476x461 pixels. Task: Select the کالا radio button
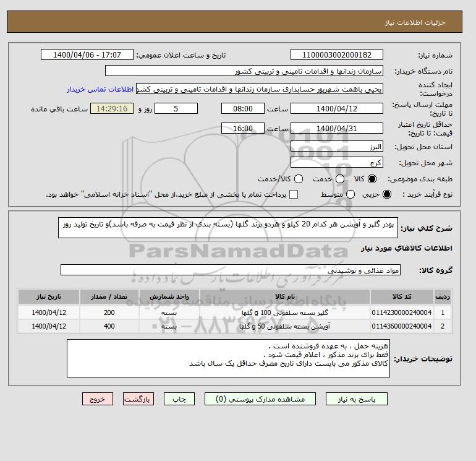tap(372, 179)
